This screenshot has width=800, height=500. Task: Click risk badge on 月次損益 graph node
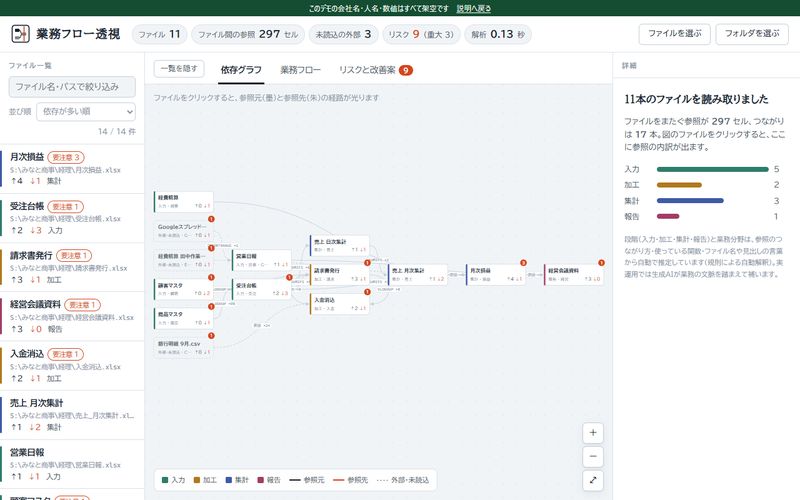[523, 263]
